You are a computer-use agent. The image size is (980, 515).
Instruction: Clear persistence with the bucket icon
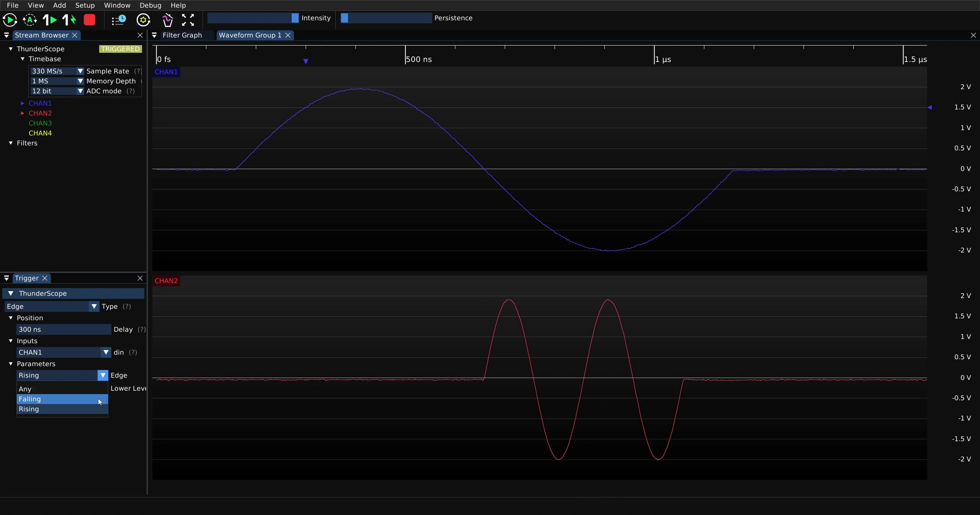pos(167,20)
